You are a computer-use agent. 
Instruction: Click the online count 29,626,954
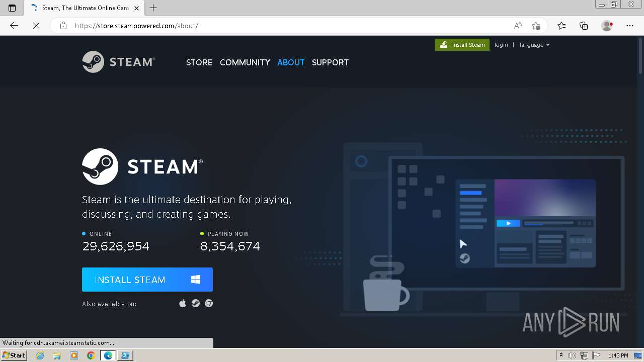pos(116,246)
